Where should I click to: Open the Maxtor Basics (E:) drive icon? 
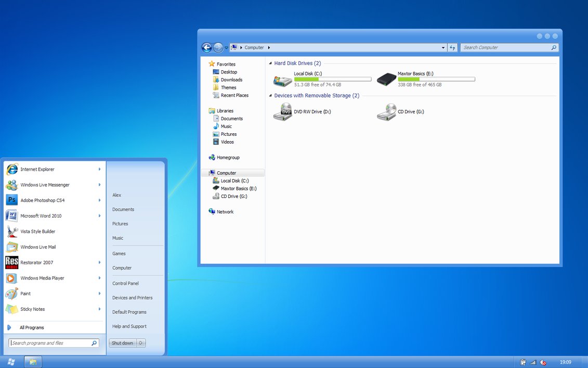pos(386,80)
